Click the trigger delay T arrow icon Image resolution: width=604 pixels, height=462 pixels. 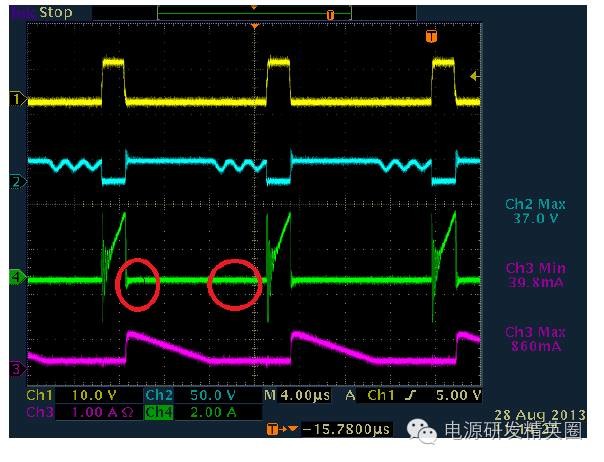[277, 430]
